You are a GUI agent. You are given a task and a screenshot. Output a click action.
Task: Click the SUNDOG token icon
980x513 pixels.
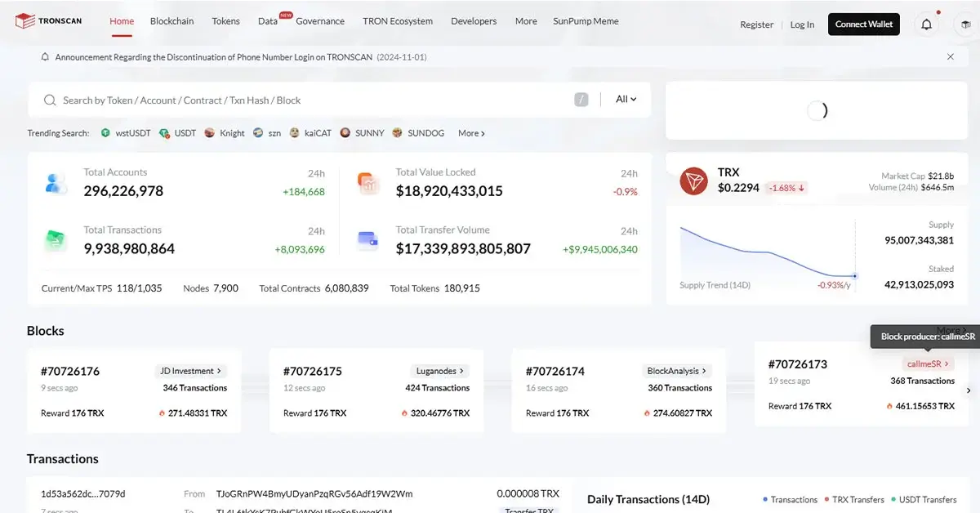pyautogui.click(x=398, y=132)
